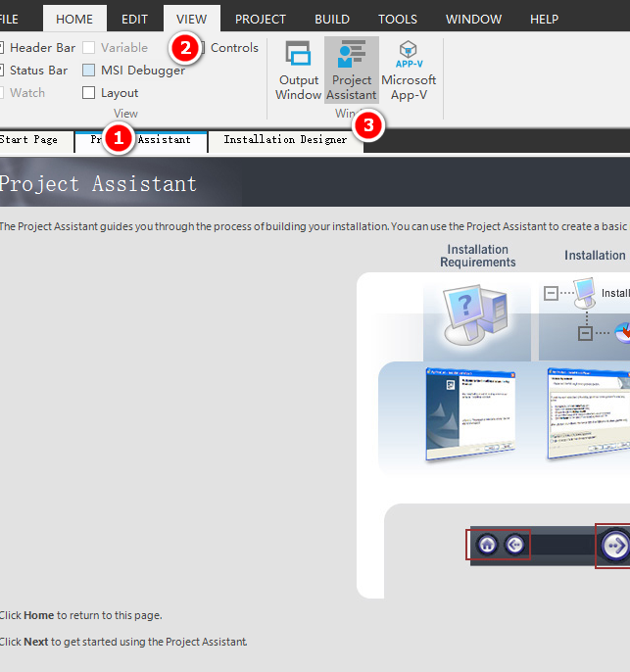
Task: Enable the MSI Debugger checkbox
Action: [88, 71]
